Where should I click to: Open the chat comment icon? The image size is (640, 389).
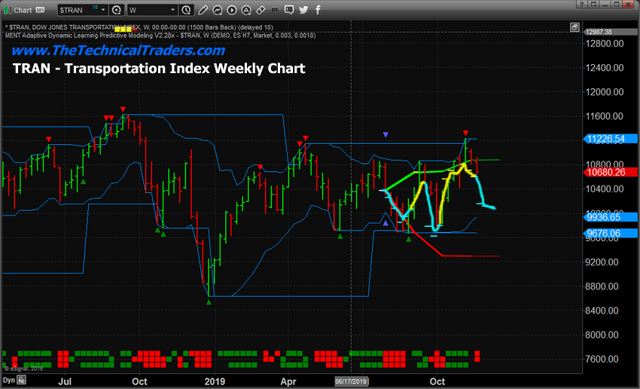[x=289, y=10]
